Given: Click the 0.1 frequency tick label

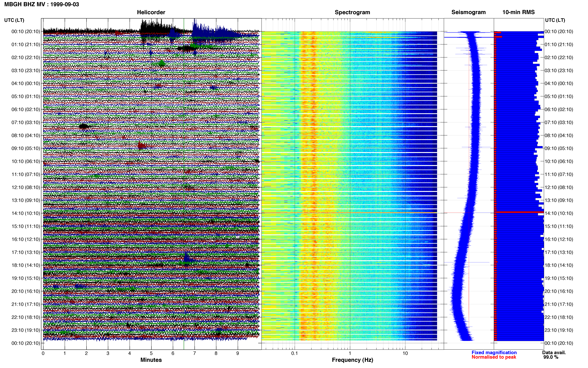Looking at the screenshot, I should pos(295,353).
